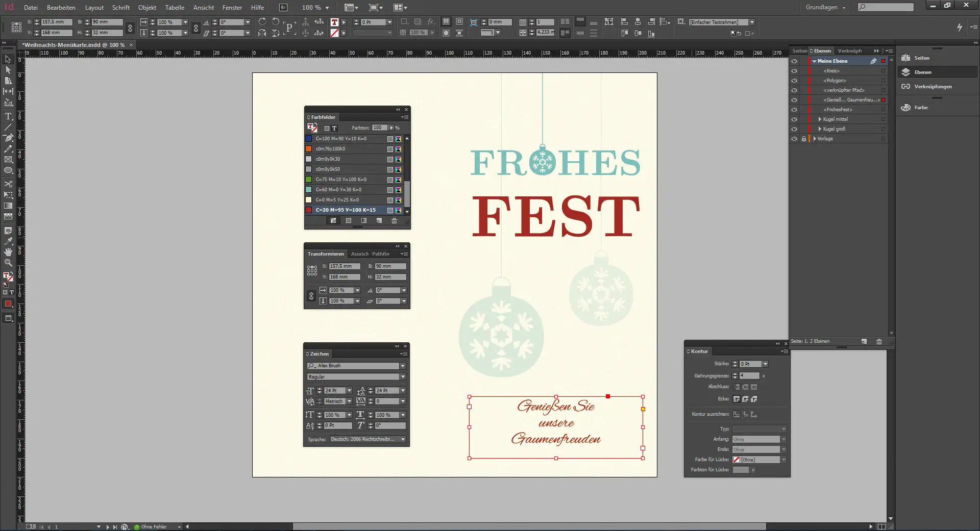Select the Type tool in toolbox

[8, 117]
